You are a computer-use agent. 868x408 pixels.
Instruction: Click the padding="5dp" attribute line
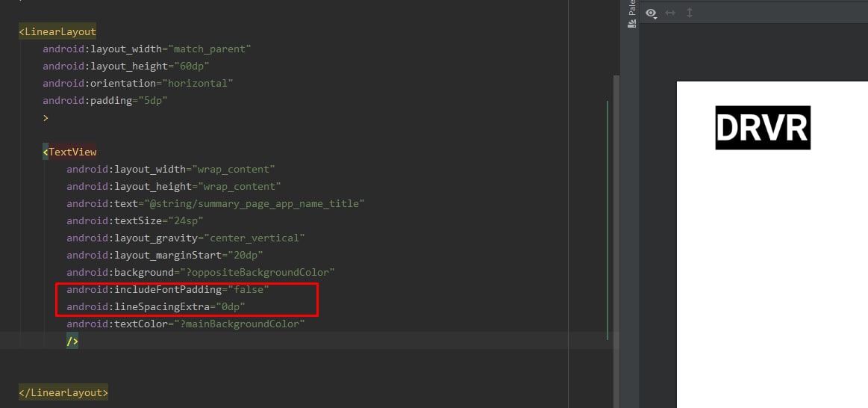click(105, 100)
